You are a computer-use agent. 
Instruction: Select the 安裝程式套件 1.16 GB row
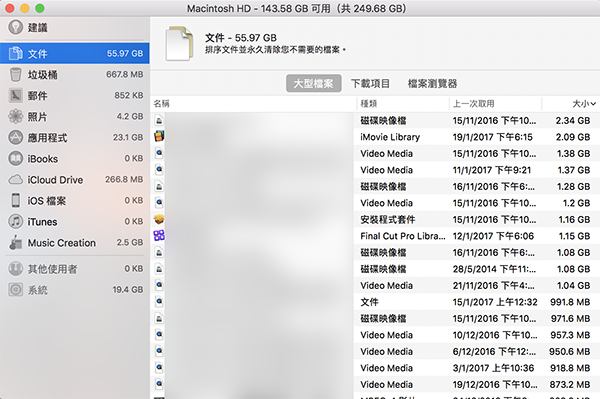click(375, 219)
